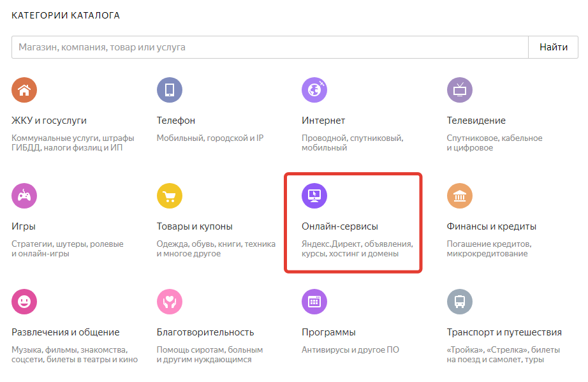Select the window icon for Программы
This screenshot has width=588, height=382.
(314, 302)
